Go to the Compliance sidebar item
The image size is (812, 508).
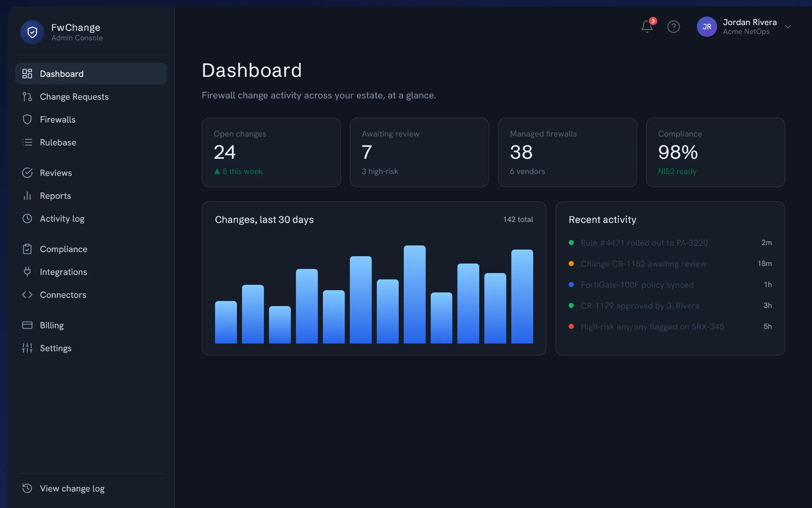tap(91, 249)
